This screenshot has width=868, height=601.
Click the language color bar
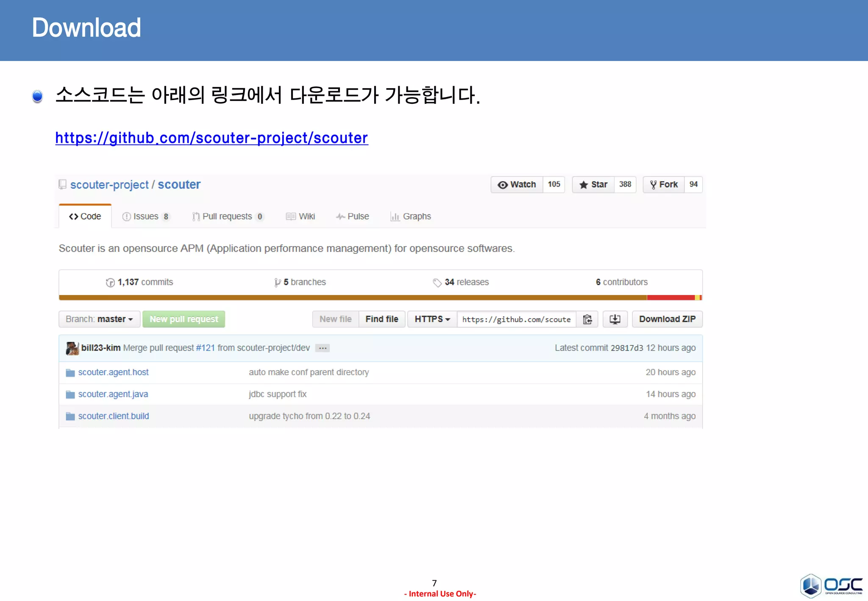[380, 298]
